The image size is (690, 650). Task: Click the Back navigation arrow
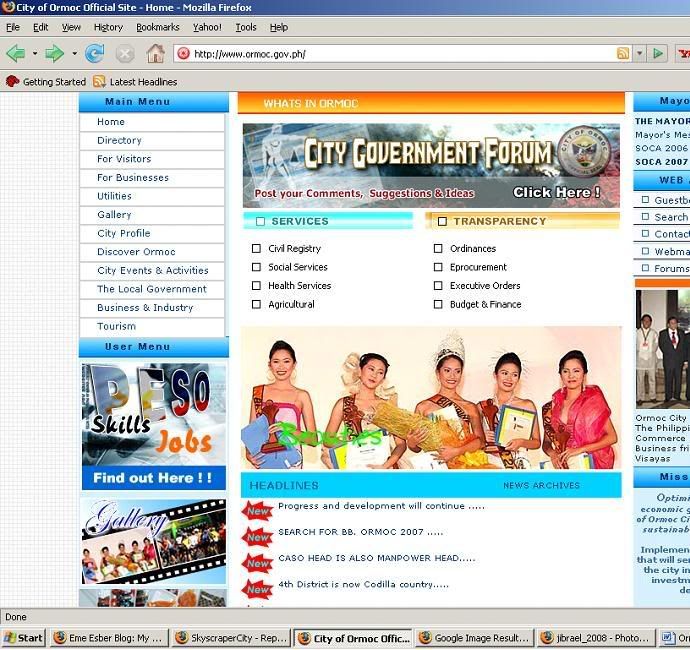pyautogui.click(x=15, y=53)
